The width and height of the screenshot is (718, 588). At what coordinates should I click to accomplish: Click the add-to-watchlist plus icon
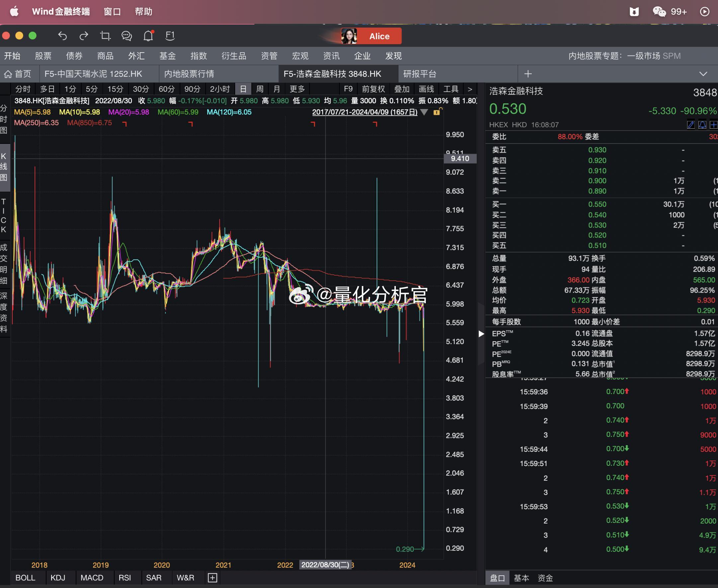click(713, 125)
